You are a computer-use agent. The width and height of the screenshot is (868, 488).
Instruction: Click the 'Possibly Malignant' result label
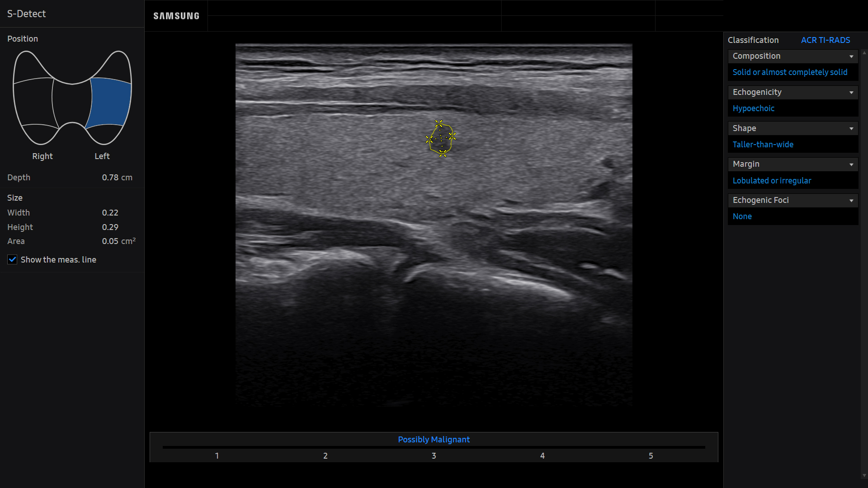point(434,440)
